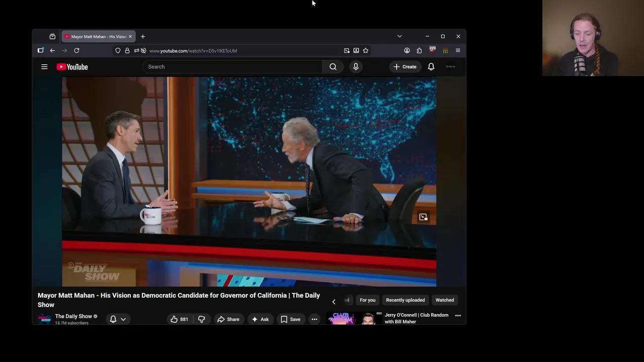Select the Recently uploaded chip

point(406,300)
